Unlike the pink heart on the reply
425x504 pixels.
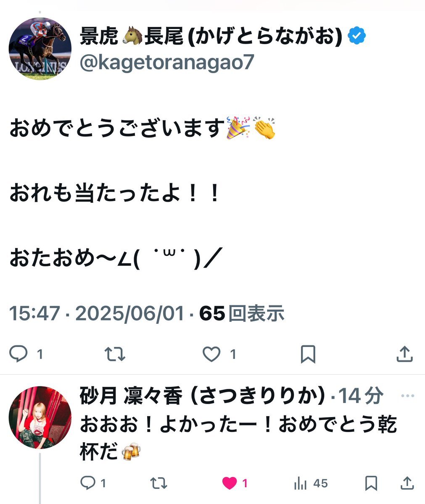tap(230, 483)
